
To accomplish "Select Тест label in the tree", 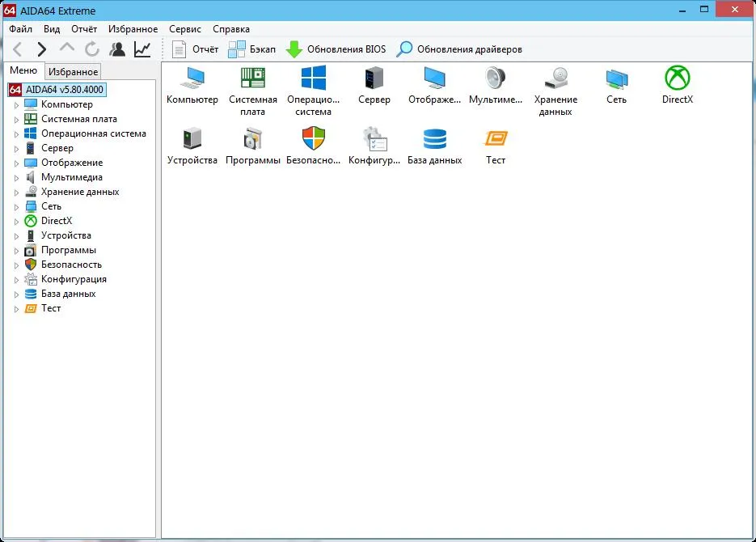I will 51,308.
